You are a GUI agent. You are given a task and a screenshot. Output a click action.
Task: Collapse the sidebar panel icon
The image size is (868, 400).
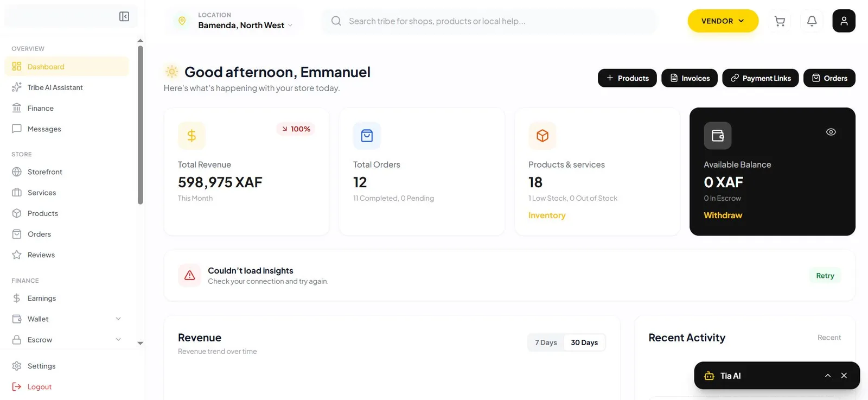(x=124, y=17)
